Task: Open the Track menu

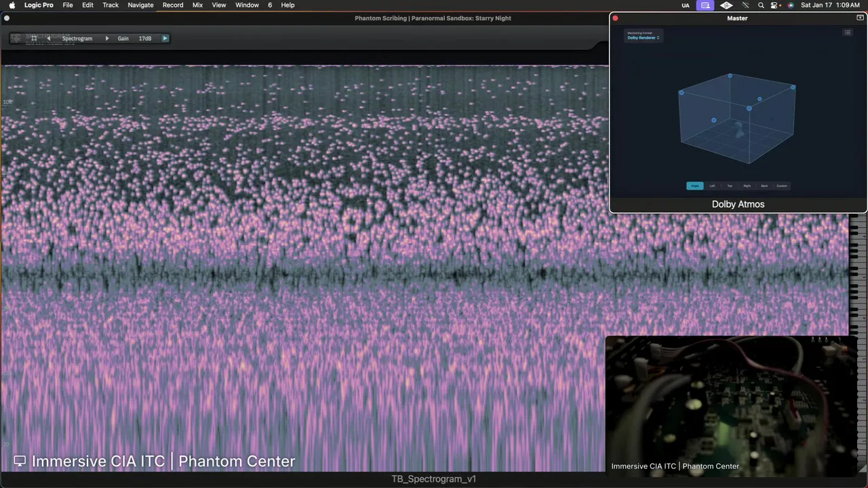Action: pyautogui.click(x=111, y=5)
